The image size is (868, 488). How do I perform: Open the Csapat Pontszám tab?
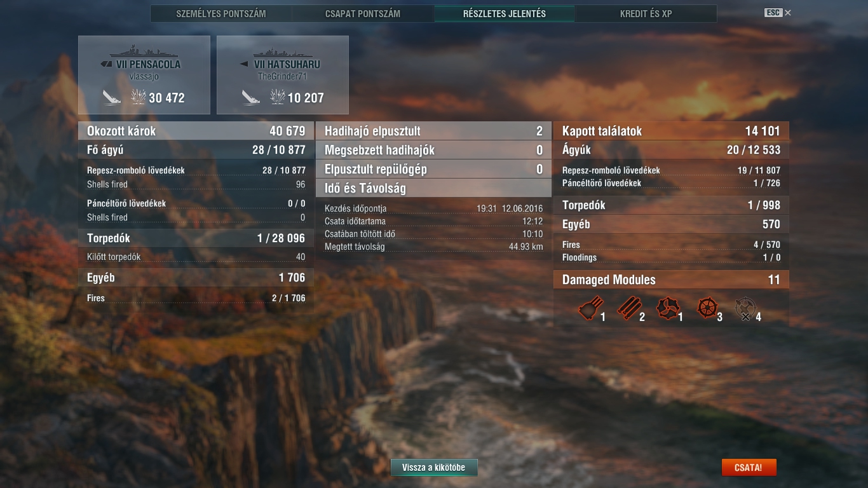pyautogui.click(x=363, y=13)
